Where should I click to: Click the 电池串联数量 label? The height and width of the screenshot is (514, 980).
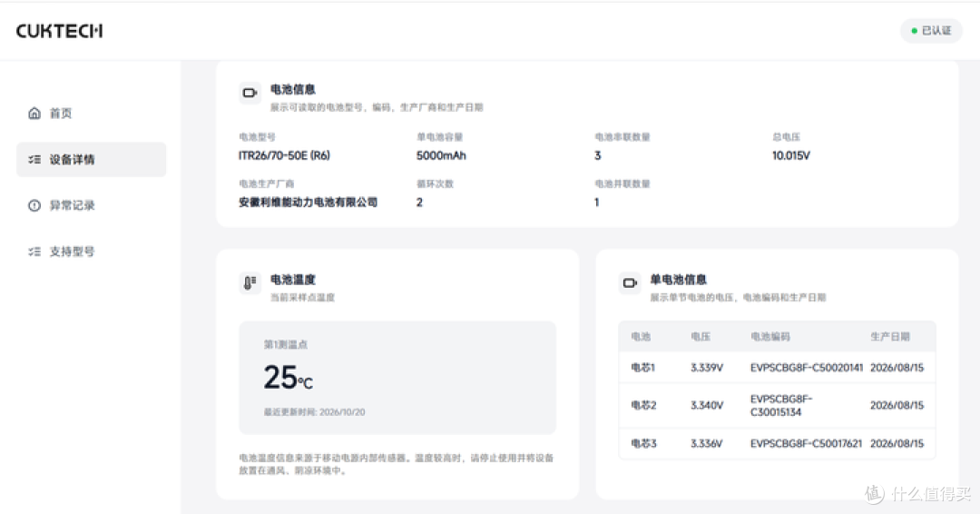click(622, 137)
